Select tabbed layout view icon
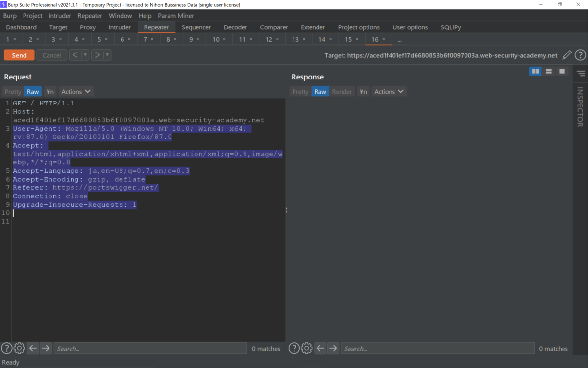This screenshot has height=368, width=588. click(x=562, y=72)
